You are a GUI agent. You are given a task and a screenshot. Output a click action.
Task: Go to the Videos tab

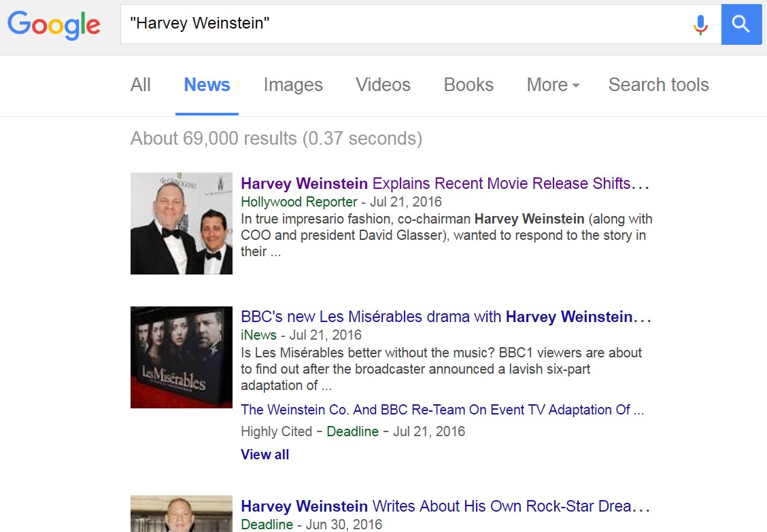[x=383, y=85]
